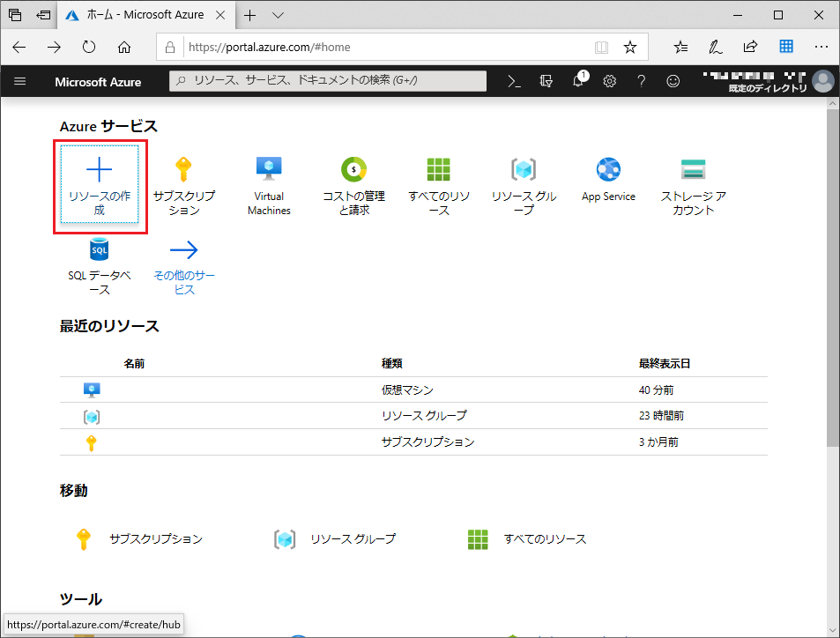Go to the browser home page

click(124, 47)
